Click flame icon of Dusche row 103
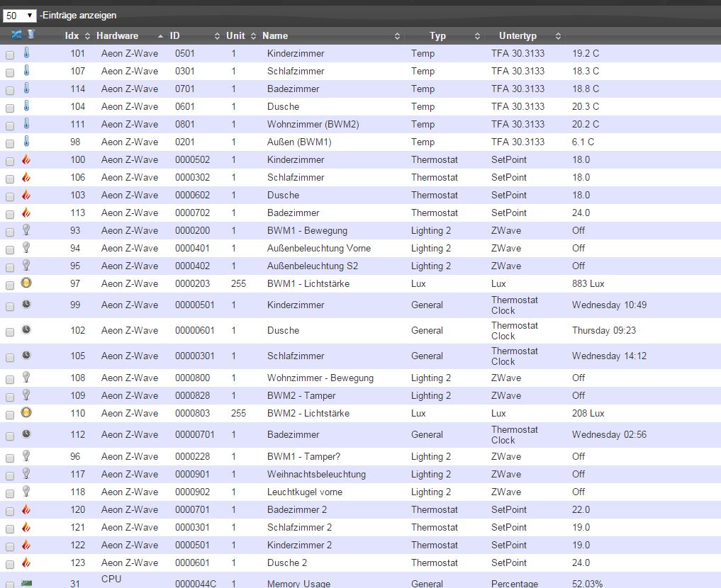Image resolution: width=721 pixels, height=588 pixels. [27, 195]
